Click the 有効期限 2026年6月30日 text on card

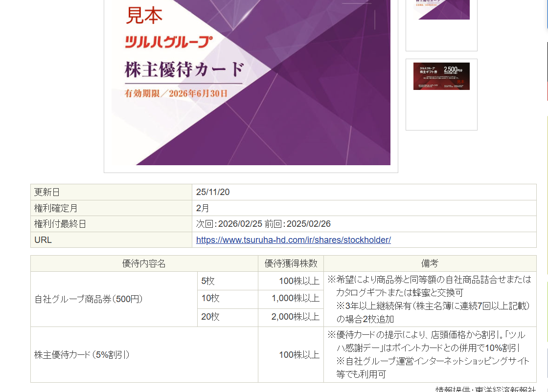176,93
